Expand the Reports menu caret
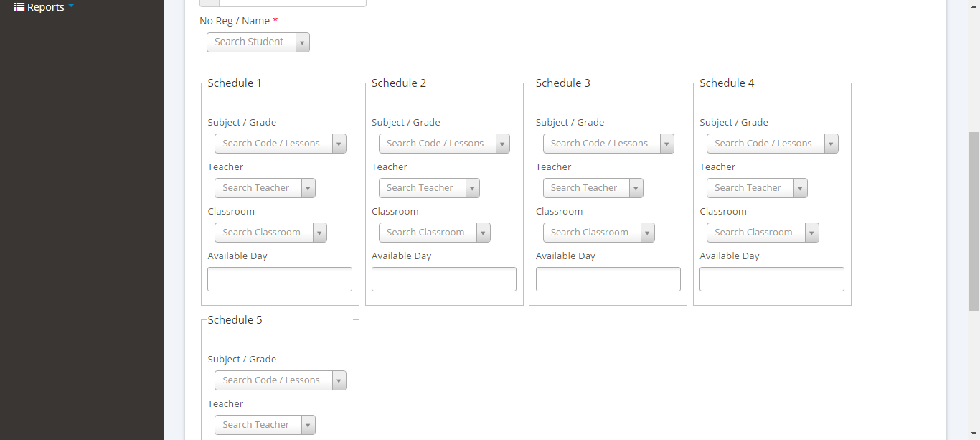The width and height of the screenshot is (980, 440). (71, 6)
